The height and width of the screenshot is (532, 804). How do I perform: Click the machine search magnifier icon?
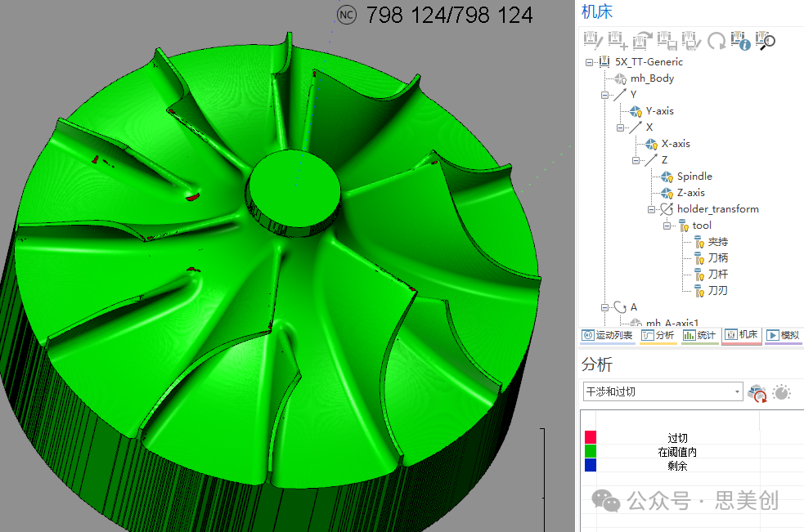coord(766,40)
